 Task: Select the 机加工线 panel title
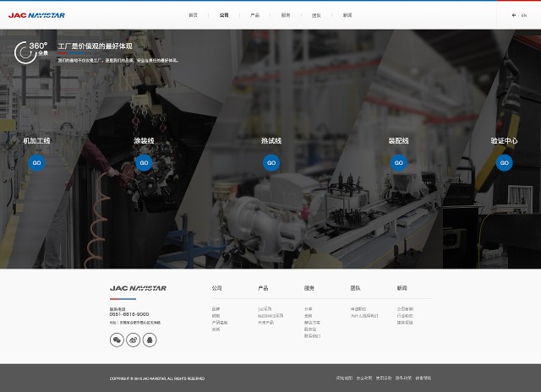click(x=36, y=141)
